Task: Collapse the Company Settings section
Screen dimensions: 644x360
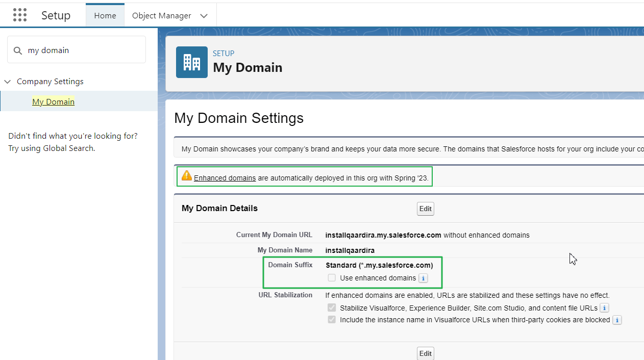Action: (x=7, y=81)
